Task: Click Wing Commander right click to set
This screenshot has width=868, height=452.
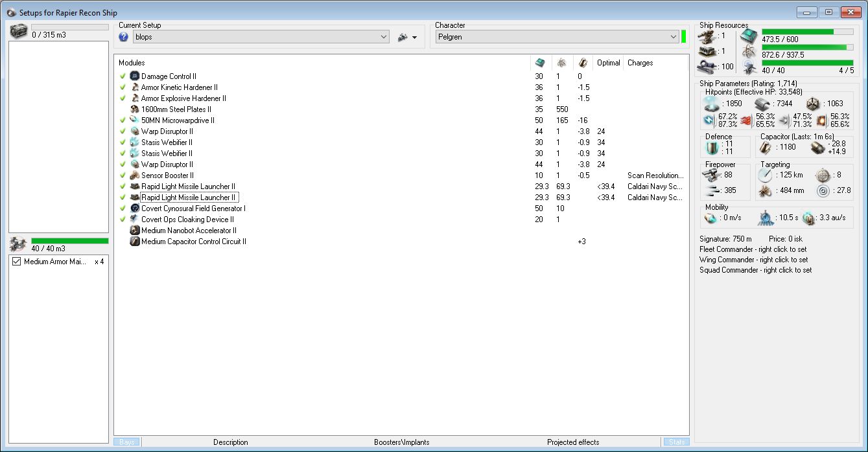Action: click(x=754, y=260)
